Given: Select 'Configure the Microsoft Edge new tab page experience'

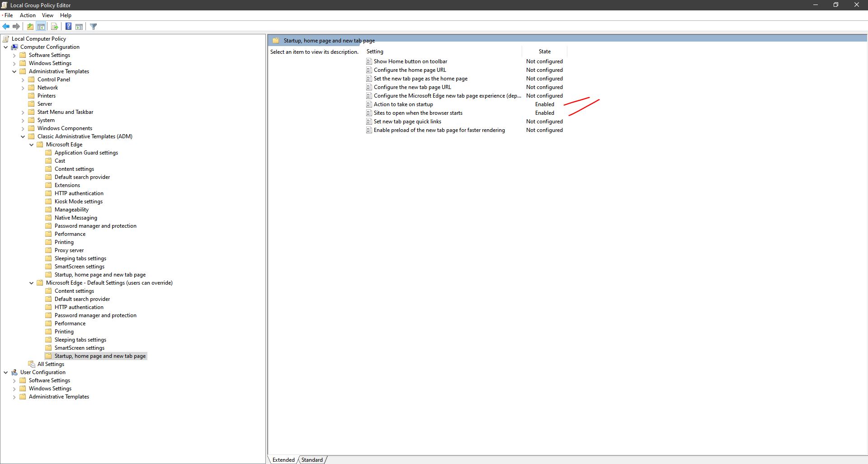Looking at the screenshot, I should pos(447,96).
